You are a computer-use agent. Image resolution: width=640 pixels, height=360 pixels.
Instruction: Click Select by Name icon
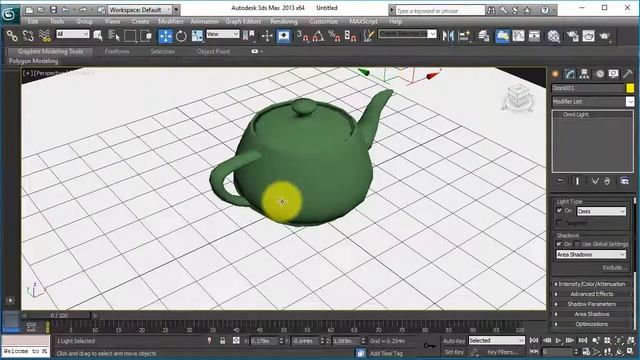[114, 36]
